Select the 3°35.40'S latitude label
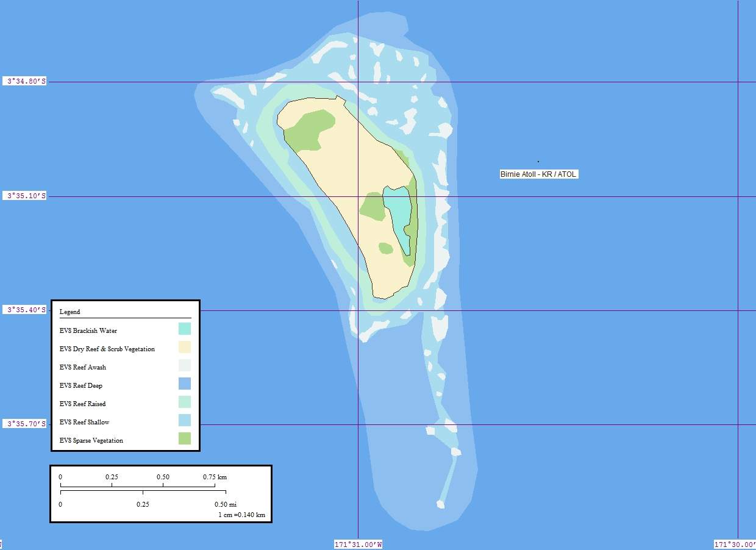Screen dimensions: 756x550 [25, 310]
